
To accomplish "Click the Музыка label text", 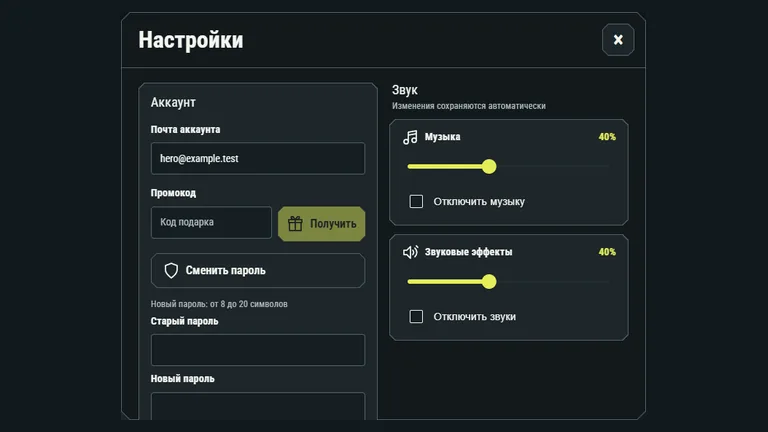I will coord(442,137).
